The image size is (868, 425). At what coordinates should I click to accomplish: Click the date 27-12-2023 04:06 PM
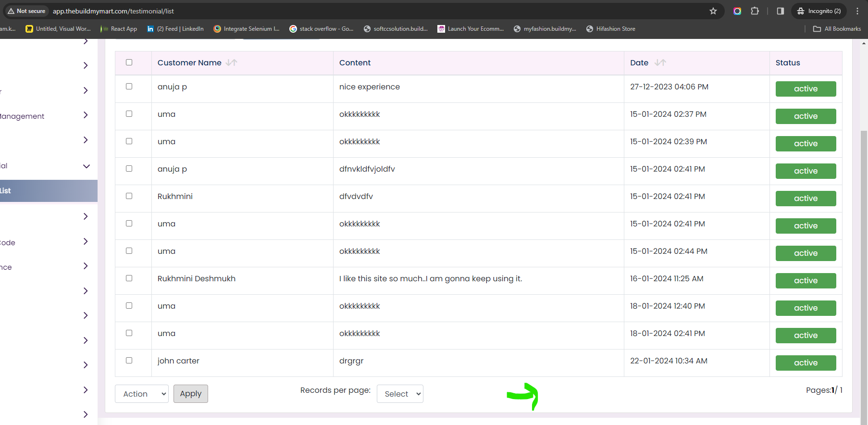click(669, 87)
